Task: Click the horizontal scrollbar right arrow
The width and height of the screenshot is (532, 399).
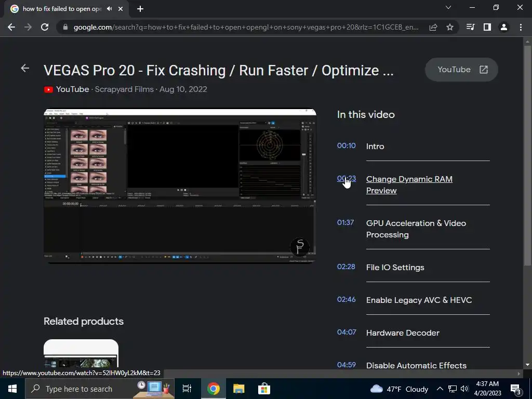Action: click(518, 374)
